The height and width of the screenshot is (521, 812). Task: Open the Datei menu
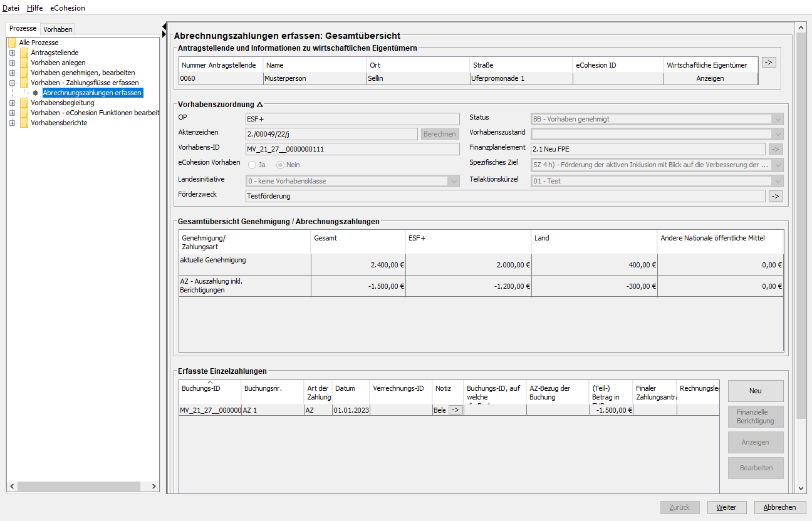click(11, 8)
